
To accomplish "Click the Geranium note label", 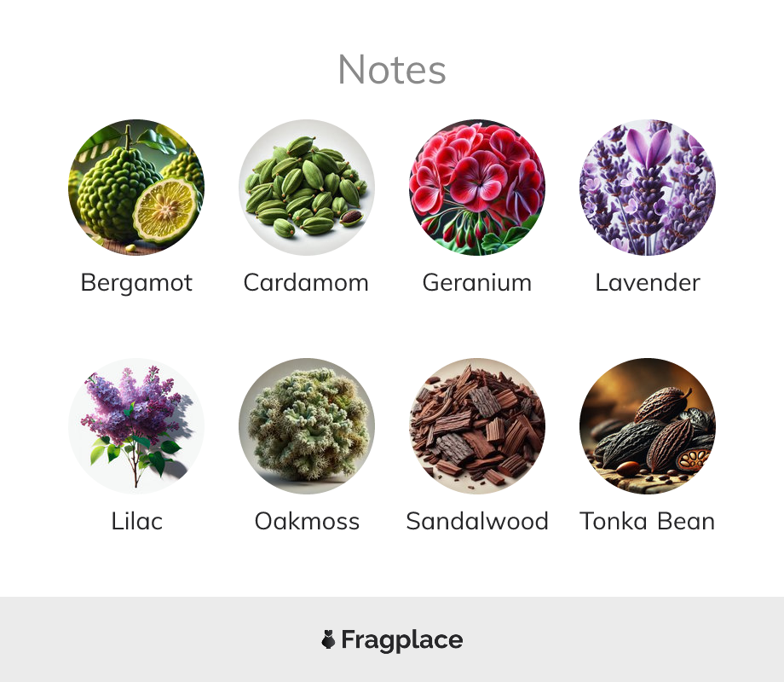I will pyautogui.click(x=477, y=283).
